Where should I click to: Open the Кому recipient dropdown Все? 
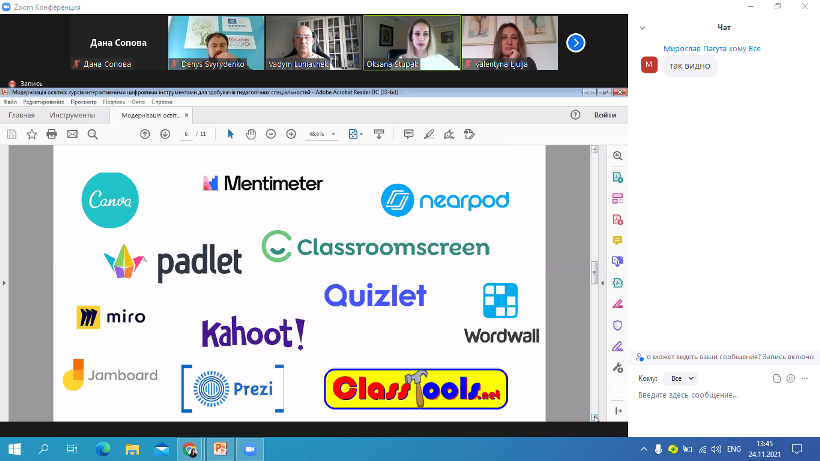[x=680, y=378]
